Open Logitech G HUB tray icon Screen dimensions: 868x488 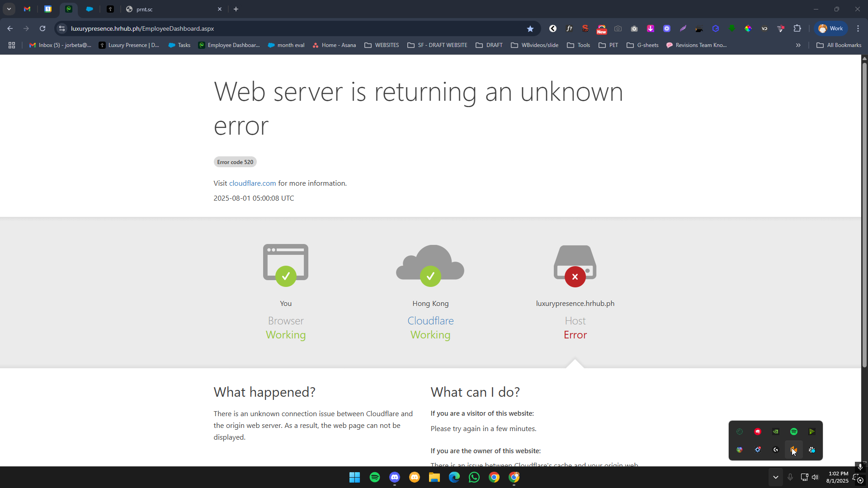point(776,450)
